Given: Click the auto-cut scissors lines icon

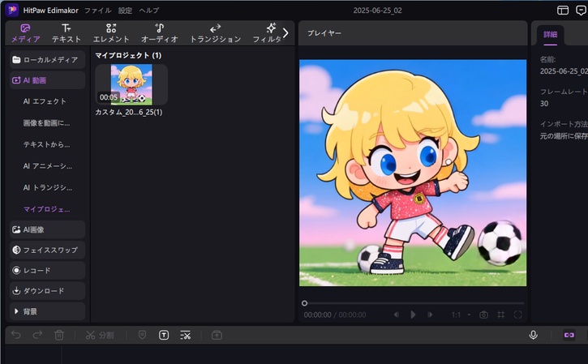Looking at the screenshot, I should (185, 335).
